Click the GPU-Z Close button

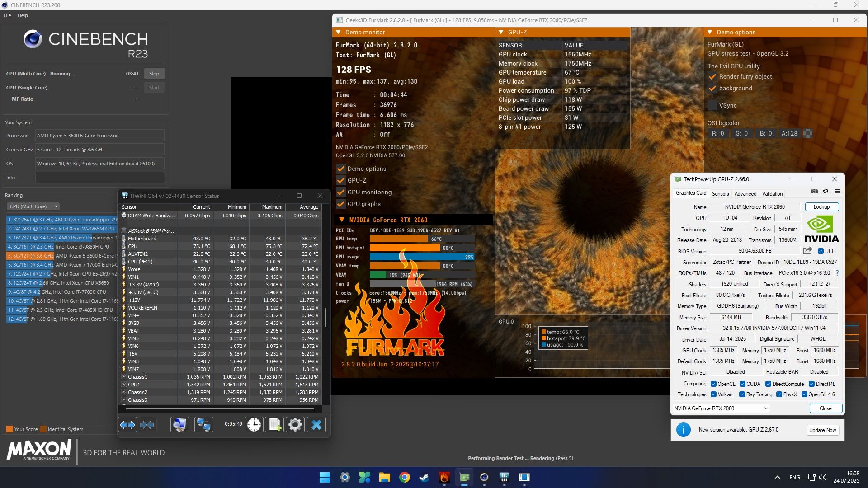coord(826,408)
